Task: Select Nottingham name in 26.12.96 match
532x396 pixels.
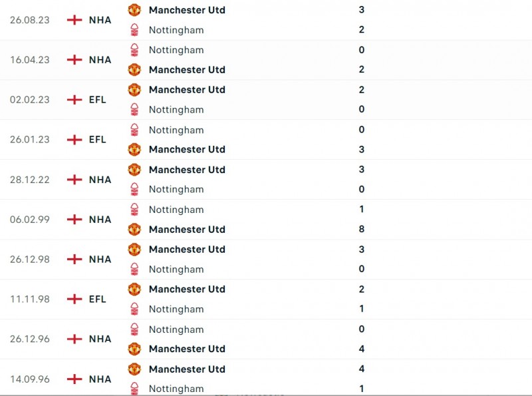Action: (176, 329)
